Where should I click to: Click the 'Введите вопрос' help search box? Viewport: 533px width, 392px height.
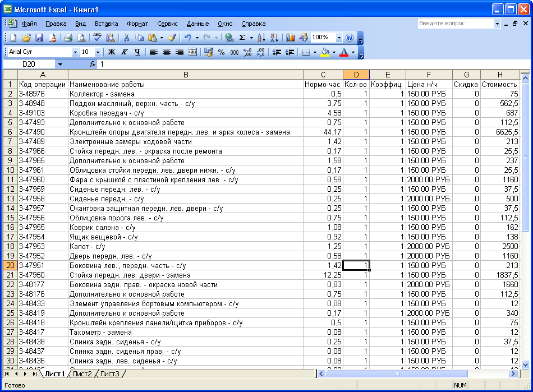(456, 24)
